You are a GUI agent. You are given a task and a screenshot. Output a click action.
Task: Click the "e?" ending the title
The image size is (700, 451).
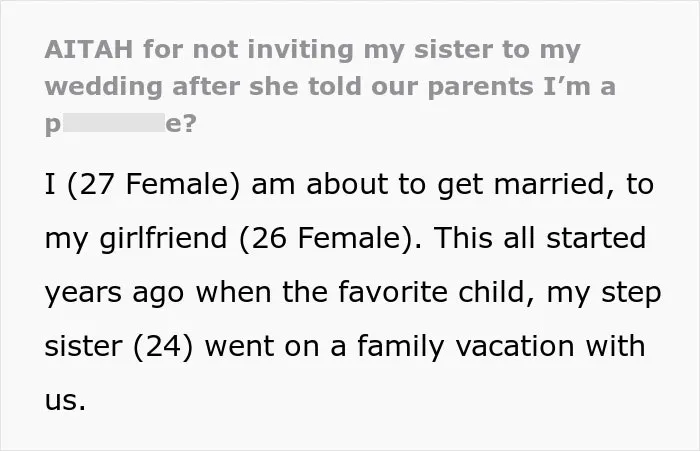pyautogui.click(x=181, y=124)
